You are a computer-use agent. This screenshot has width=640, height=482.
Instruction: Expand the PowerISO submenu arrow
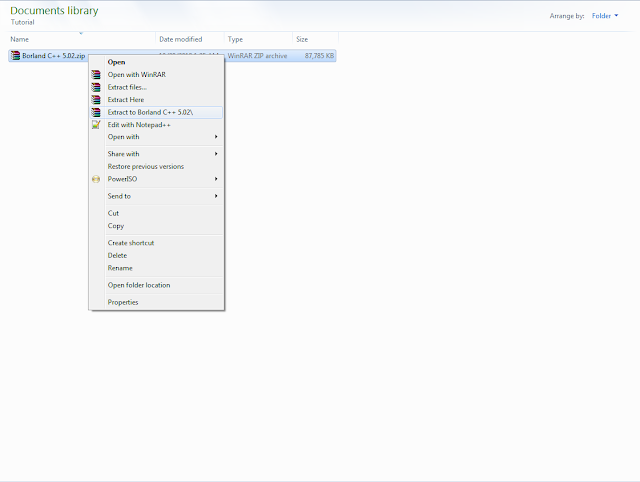pos(216,179)
